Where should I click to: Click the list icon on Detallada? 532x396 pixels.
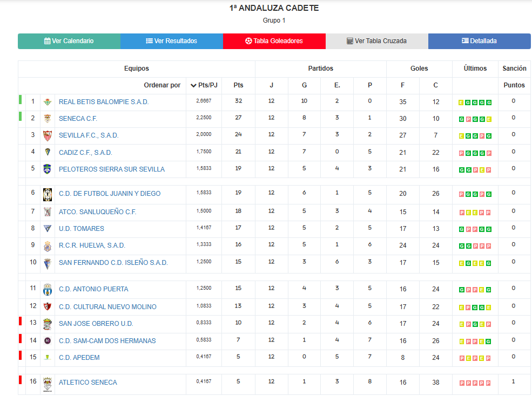(465, 40)
